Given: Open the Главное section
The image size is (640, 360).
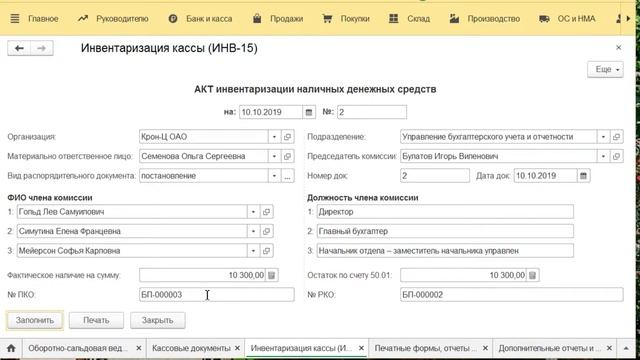Looking at the screenshot, I should click(x=43, y=19).
